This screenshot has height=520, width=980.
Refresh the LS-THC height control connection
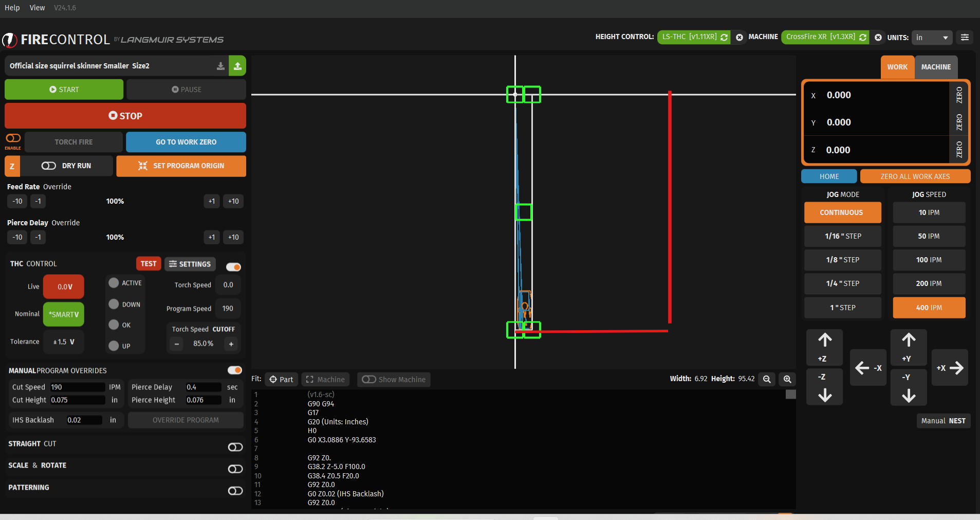(724, 37)
